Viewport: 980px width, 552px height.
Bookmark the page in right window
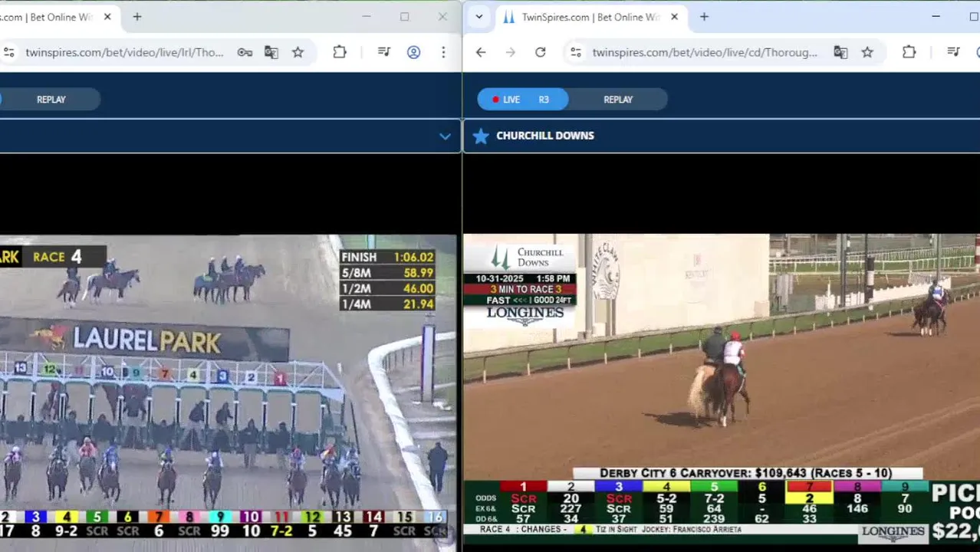[x=867, y=52]
